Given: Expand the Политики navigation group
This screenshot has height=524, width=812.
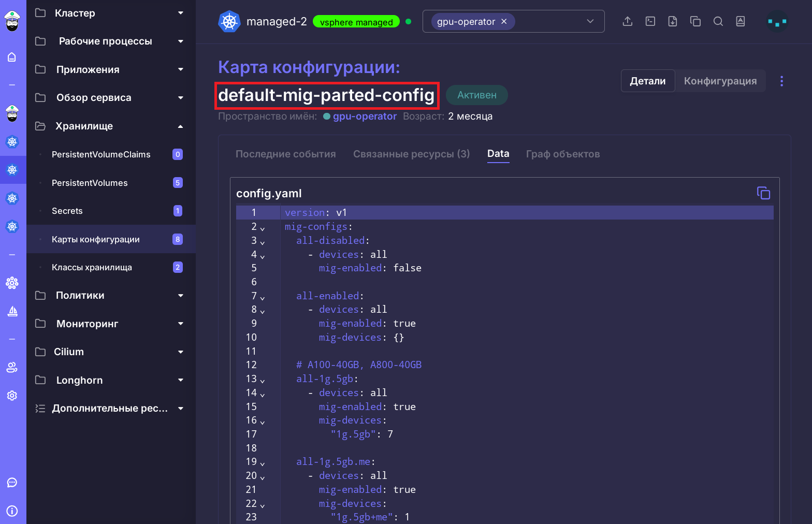Looking at the screenshot, I should 111,295.
